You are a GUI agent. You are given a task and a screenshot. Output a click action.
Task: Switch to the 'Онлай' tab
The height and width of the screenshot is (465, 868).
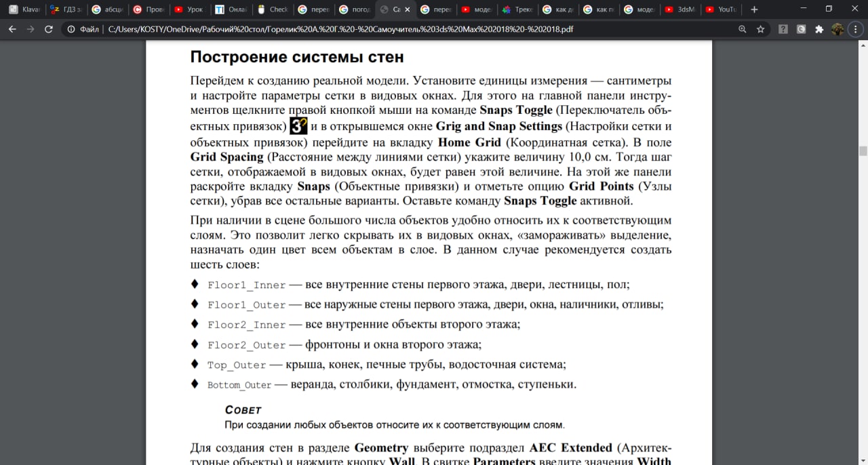[231, 9]
